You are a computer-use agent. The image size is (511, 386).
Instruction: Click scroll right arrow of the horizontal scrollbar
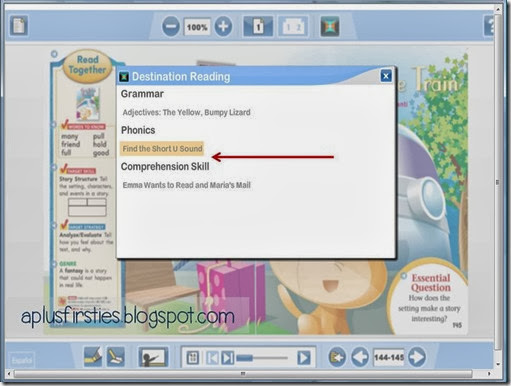pos(489,374)
